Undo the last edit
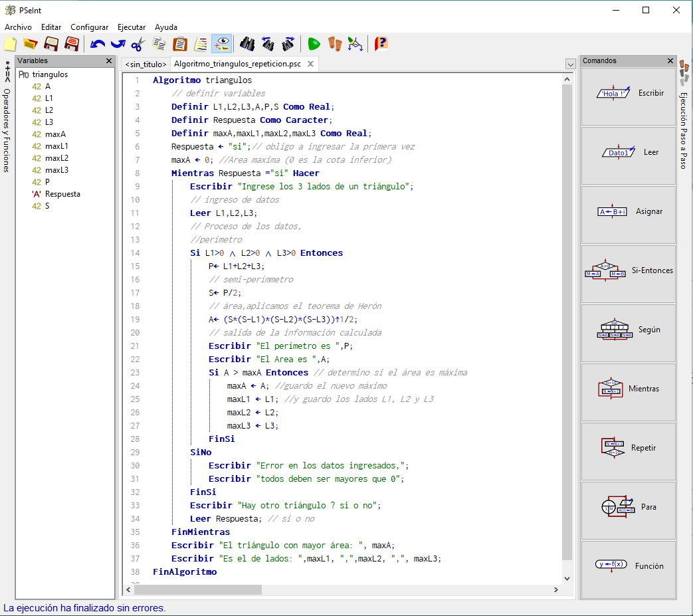The height and width of the screenshot is (616, 693). (x=97, y=44)
